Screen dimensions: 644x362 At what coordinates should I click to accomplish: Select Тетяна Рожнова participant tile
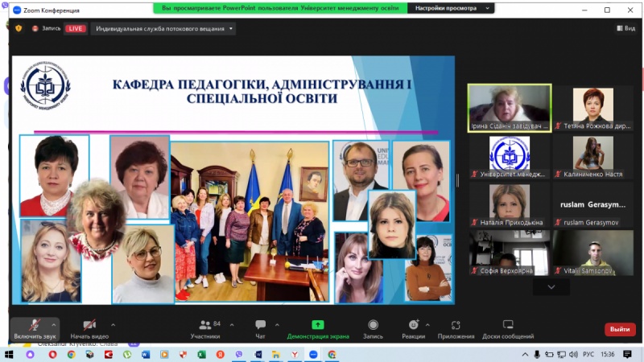pos(593,109)
